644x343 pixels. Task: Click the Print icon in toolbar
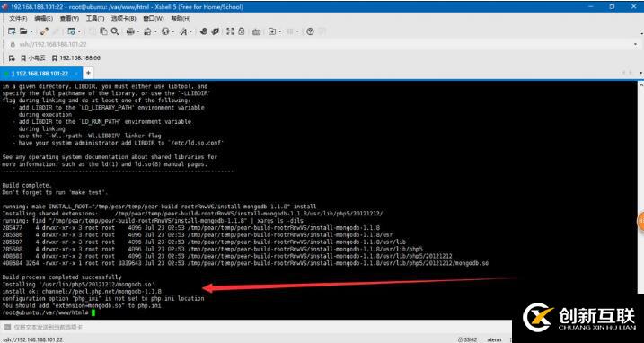[130, 31]
